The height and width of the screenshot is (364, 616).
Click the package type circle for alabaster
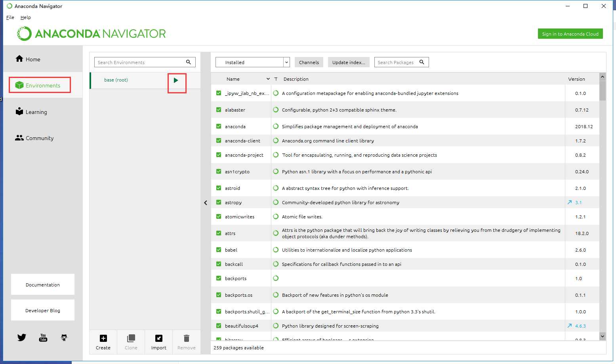click(276, 110)
